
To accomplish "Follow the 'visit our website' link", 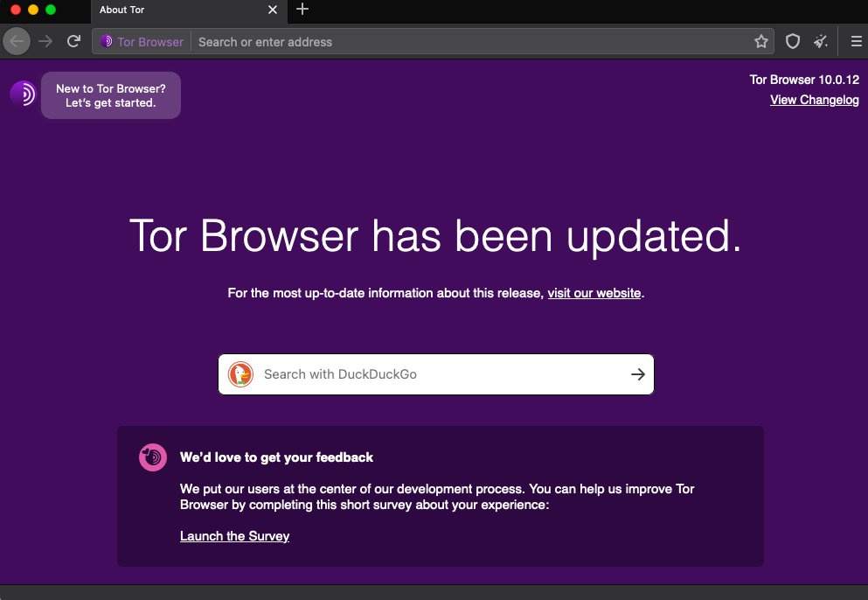I will coord(594,293).
